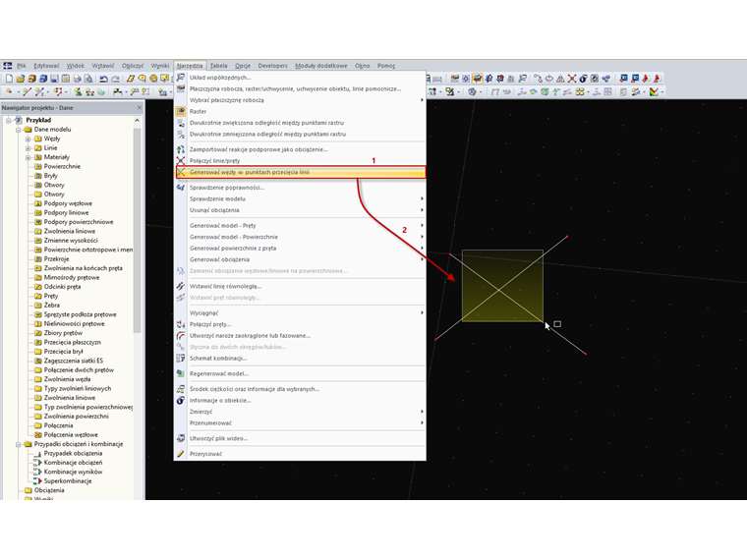Redo the last action
The image size is (747, 560).
coord(115,78)
